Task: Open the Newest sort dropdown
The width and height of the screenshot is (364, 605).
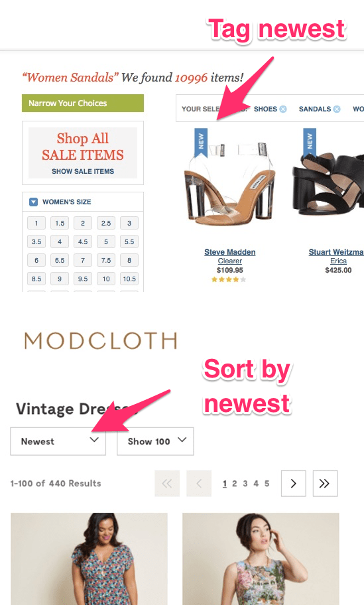Action: coord(58,441)
